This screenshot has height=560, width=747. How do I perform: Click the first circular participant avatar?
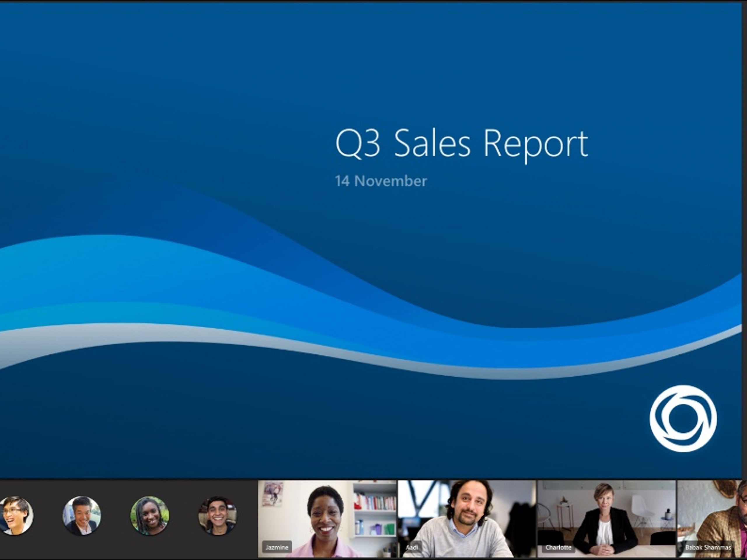pyautogui.click(x=15, y=515)
